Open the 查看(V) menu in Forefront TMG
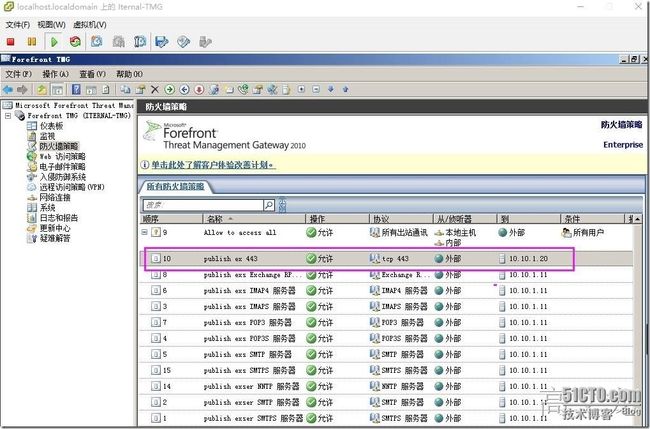The height and width of the screenshot is (429, 650). (x=92, y=74)
